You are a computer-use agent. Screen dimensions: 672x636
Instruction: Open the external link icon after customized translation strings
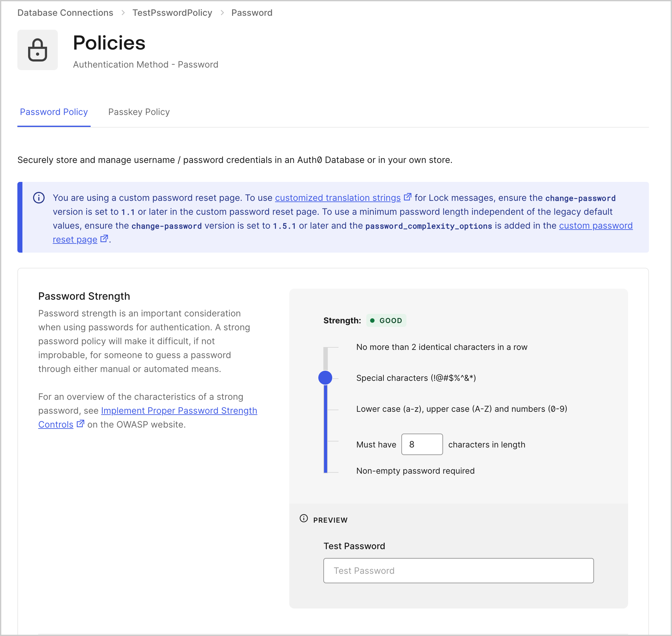click(408, 197)
